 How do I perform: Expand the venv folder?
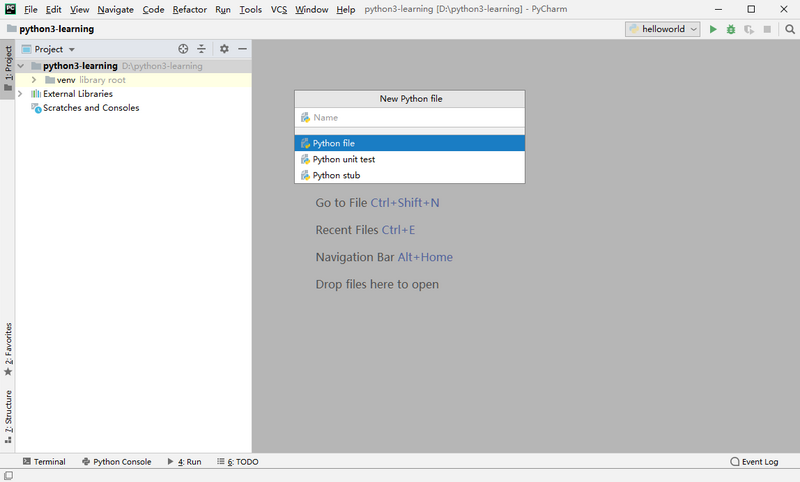[34, 80]
